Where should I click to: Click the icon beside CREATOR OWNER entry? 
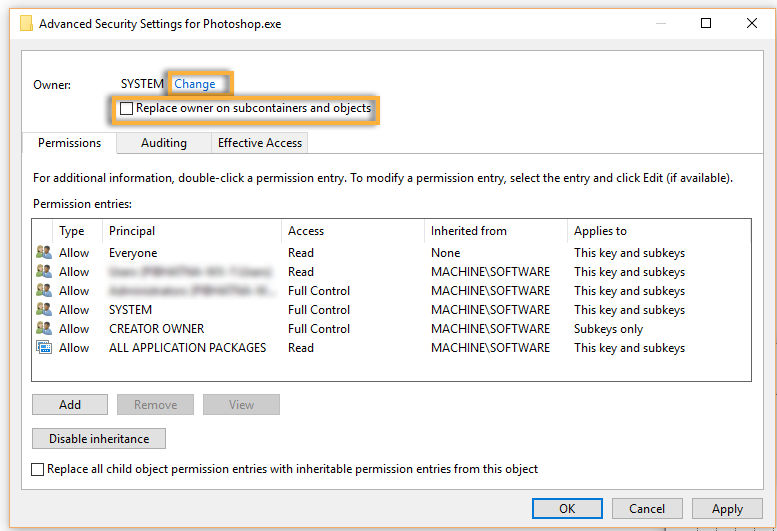pyautogui.click(x=44, y=329)
